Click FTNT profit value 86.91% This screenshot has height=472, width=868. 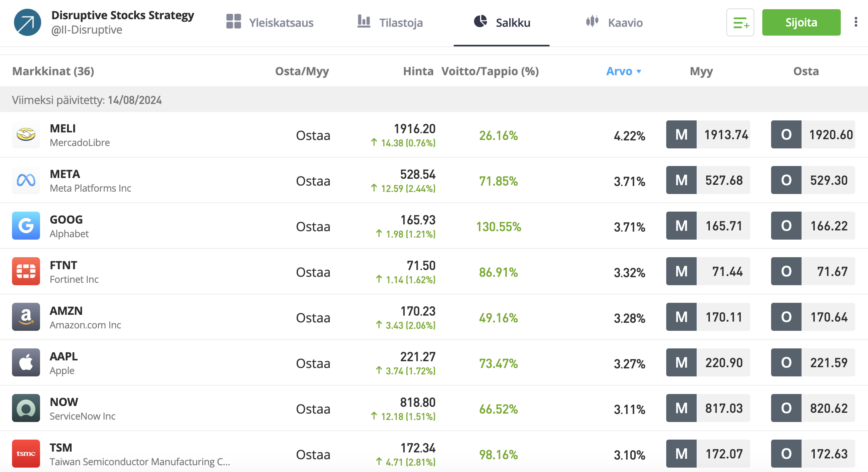click(498, 272)
